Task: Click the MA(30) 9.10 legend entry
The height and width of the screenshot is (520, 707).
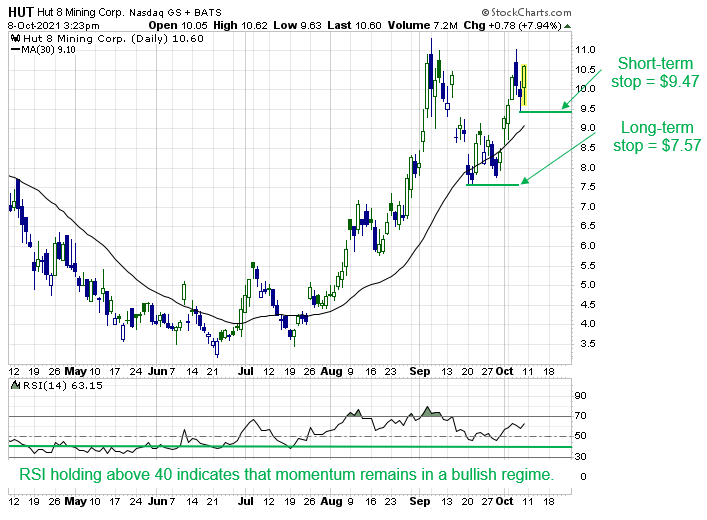Action: point(43,50)
